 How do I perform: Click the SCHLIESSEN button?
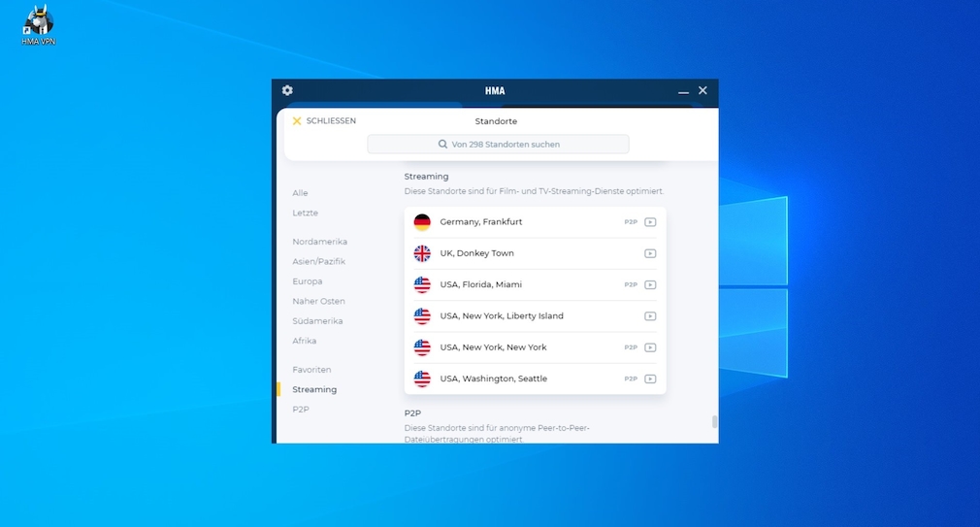click(x=324, y=121)
